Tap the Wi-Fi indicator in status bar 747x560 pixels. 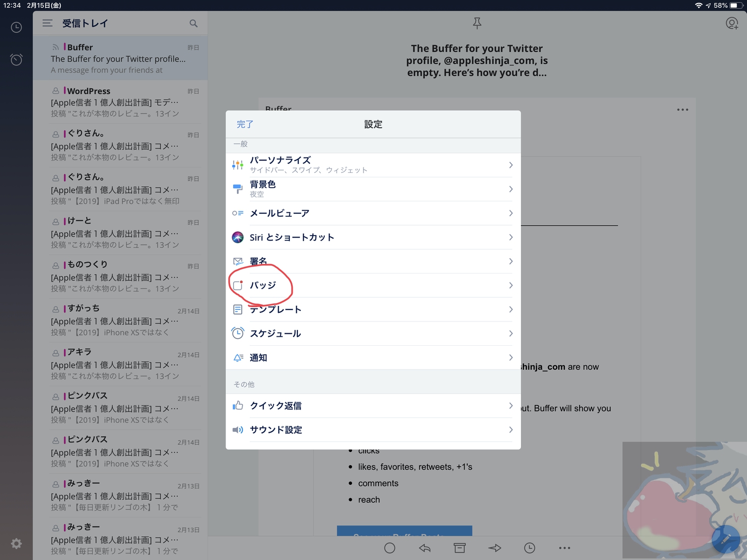tap(699, 5)
